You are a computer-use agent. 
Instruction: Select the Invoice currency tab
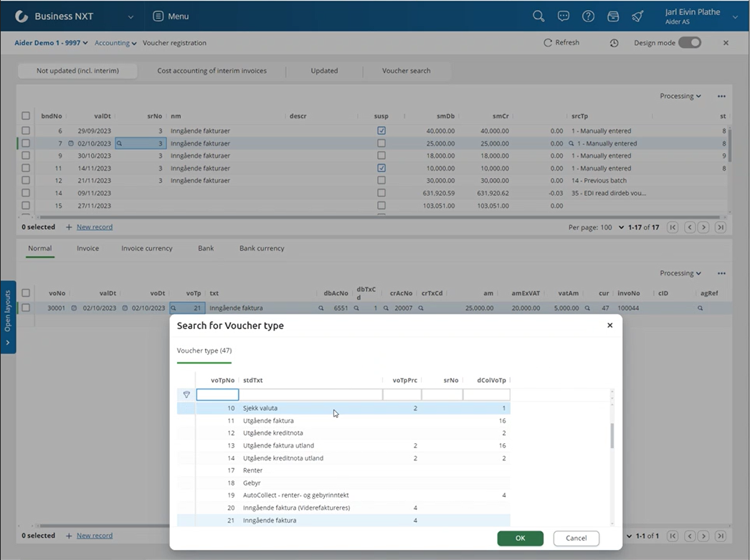[146, 248]
